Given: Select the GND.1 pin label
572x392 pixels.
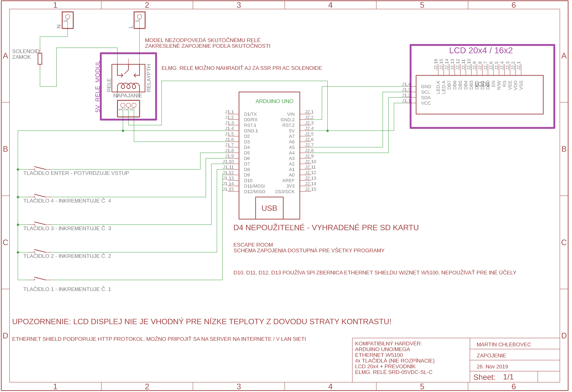Looking at the screenshot, I should [x=251, y=131].
